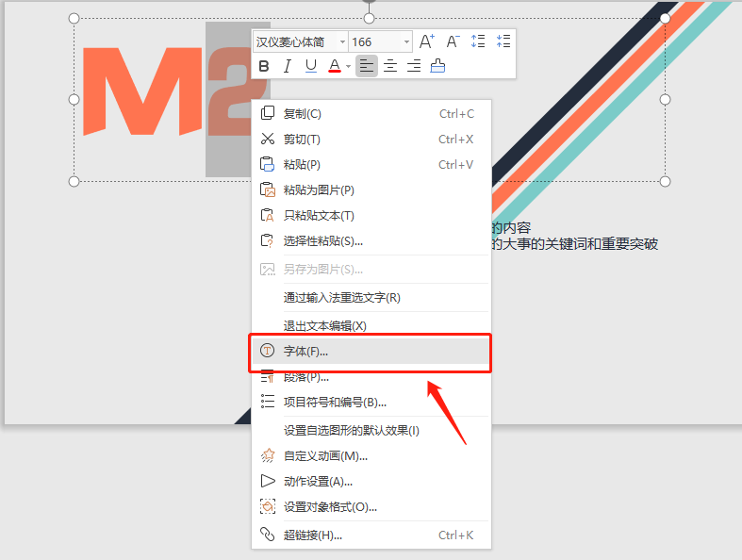Click the decrease font size icon
The width and height of the screenshot is (742, 560).
coord(453,41)
